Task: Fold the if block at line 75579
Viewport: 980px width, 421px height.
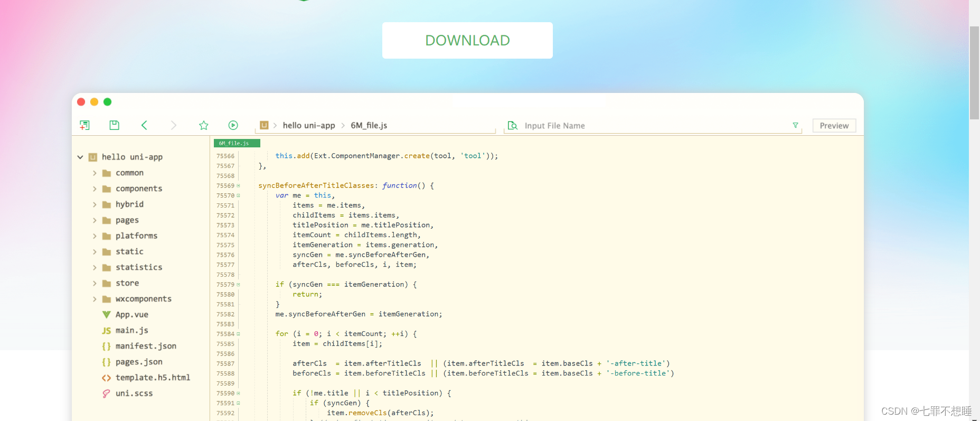Action: 238,284
